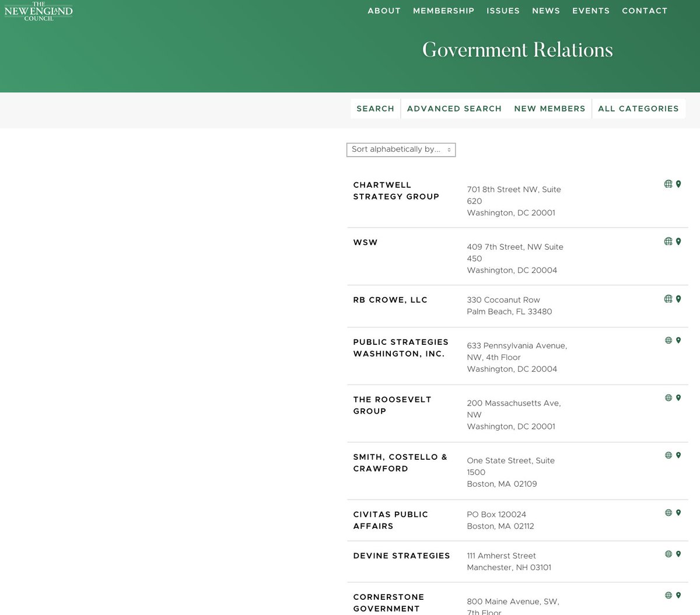Open the WSW member listing
The width and height of the screenshot is (700, 615).
(365, 242)
